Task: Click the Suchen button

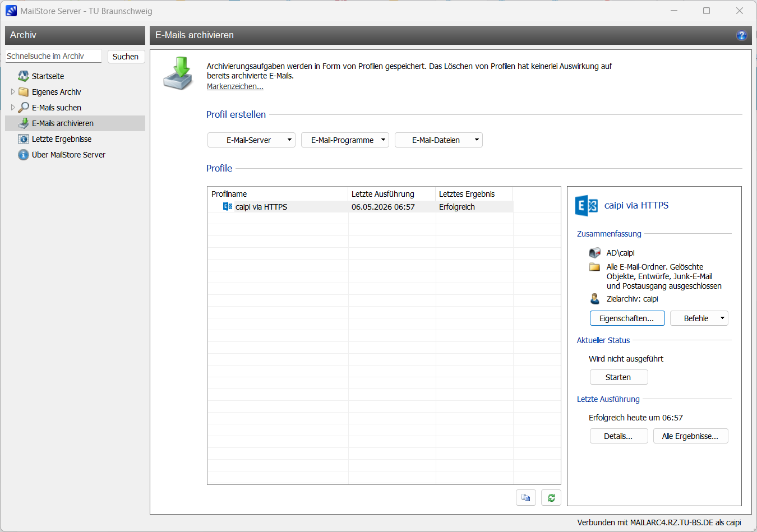Action: [126, 57]
